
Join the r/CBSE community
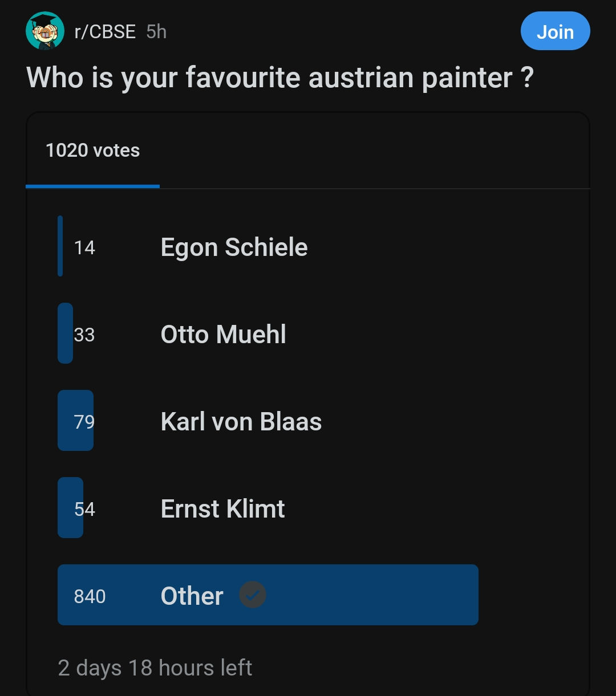tap(555, 31)
